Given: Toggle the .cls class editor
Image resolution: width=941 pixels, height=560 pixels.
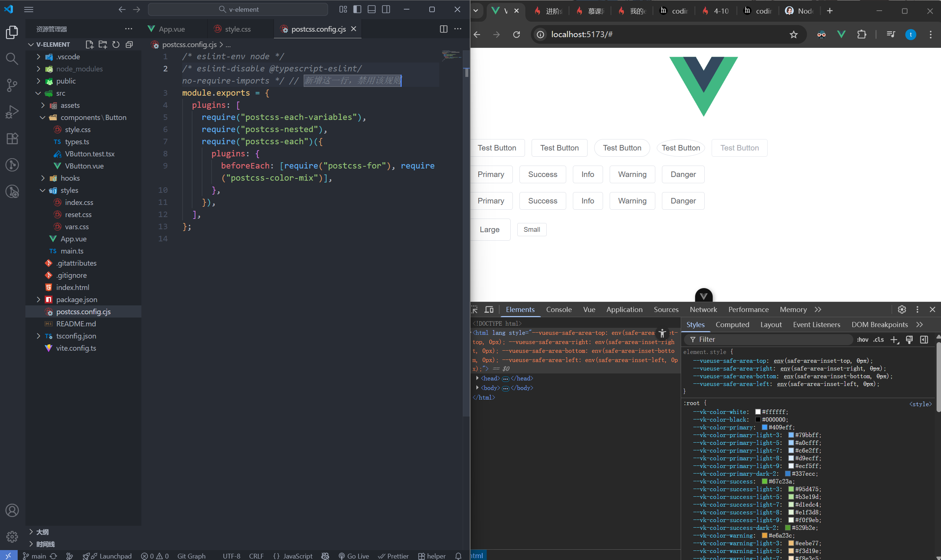Looking at the screenshot, I should (878, 340).
